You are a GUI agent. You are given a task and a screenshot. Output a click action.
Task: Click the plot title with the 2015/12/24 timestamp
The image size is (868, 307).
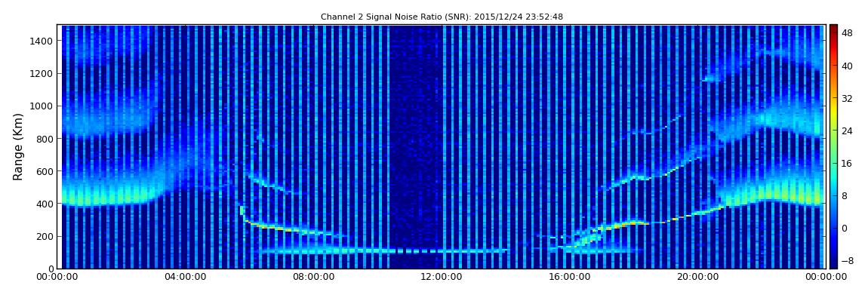tap(442, 17)
